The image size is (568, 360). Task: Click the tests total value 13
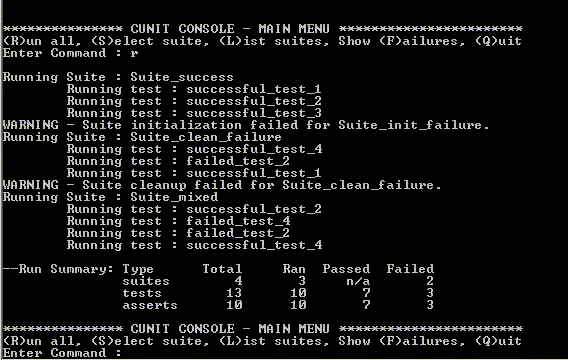(234, 293)
